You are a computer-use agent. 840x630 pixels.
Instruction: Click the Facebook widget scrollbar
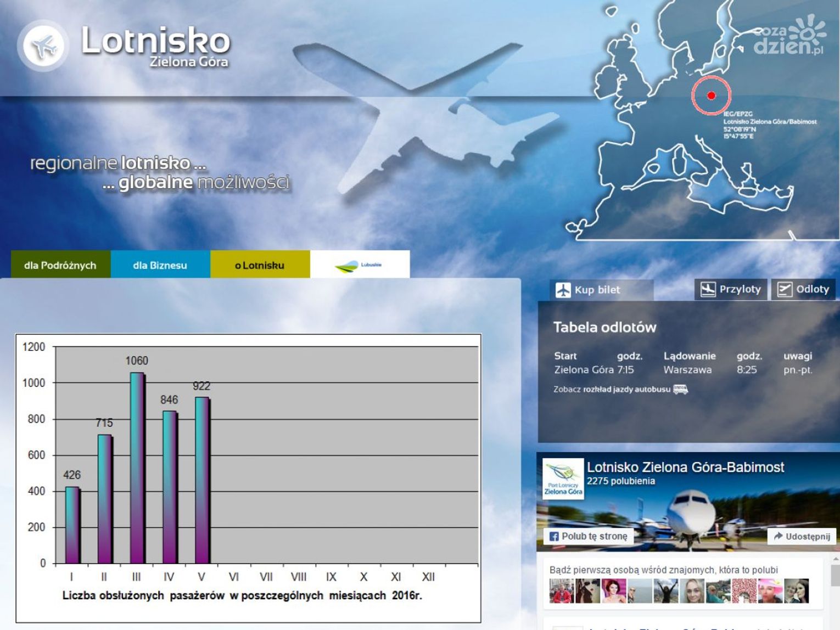point(835,576)
